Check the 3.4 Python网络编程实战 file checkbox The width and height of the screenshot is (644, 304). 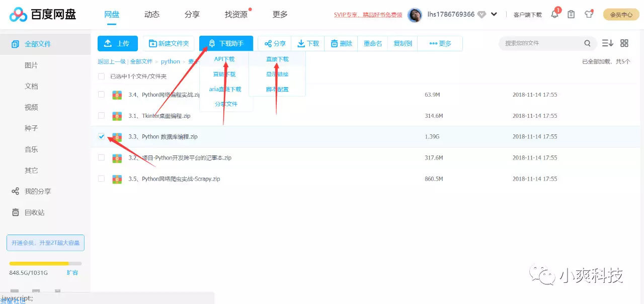(101, 95)
